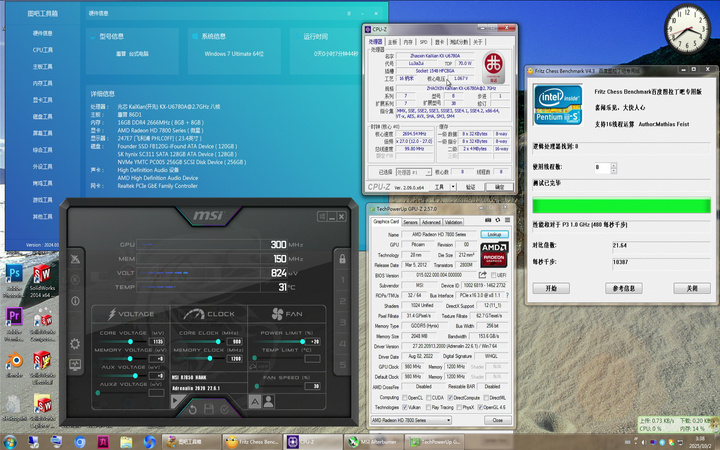Open Photoshop desktop shortcut
Screen dimensions: 720x450
point(14,274)
